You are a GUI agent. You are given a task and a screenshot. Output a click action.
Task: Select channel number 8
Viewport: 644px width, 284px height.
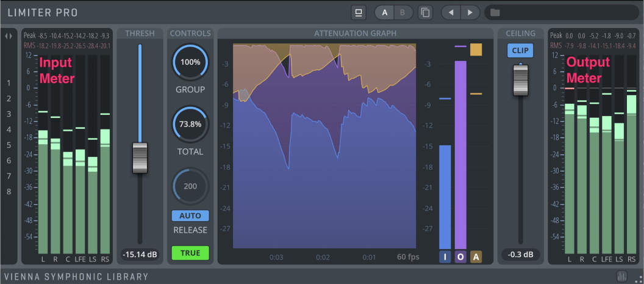(9, 192)
